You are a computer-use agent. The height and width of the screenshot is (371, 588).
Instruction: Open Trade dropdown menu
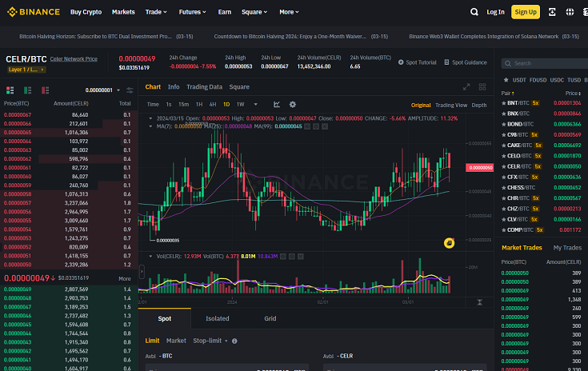(x=156, y=12)
